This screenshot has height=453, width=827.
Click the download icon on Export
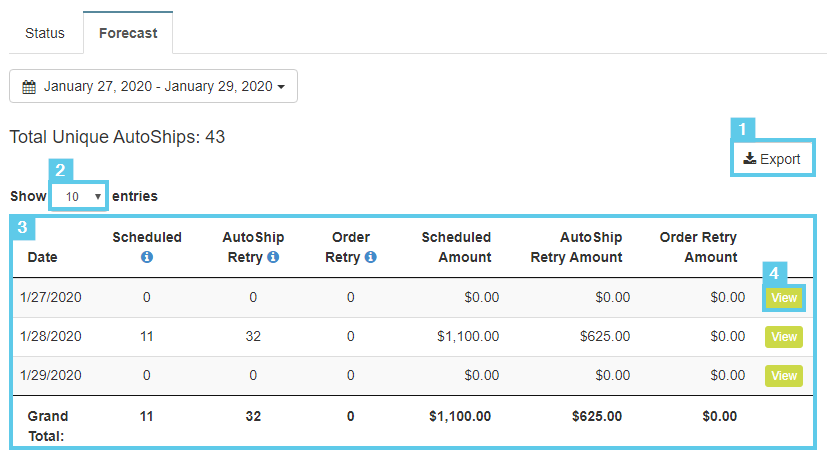749,158
